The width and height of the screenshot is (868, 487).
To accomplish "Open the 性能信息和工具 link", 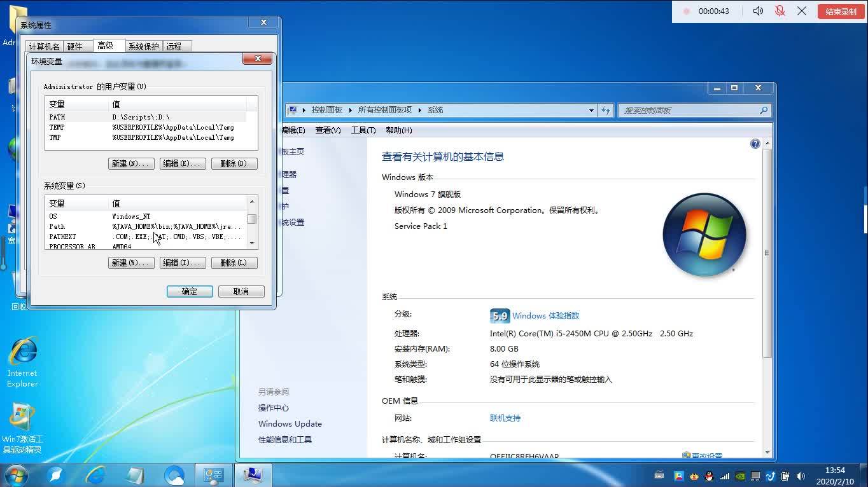I will coord(285,440).
